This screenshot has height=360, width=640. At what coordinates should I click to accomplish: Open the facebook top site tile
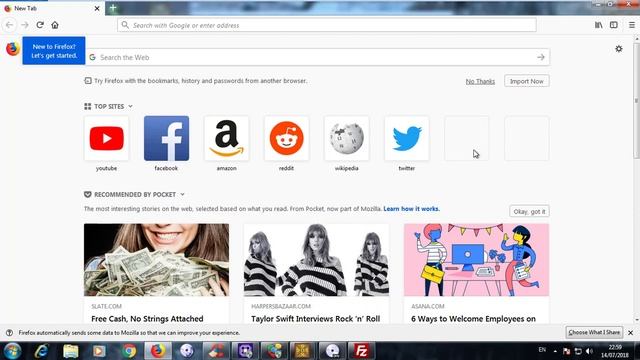pyautogui.click(x=166, y=138)
